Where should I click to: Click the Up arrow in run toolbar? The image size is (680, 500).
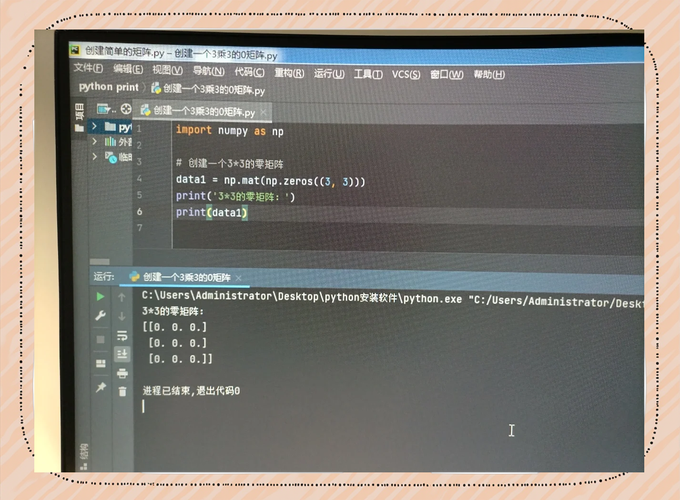(x=122, y=297)
